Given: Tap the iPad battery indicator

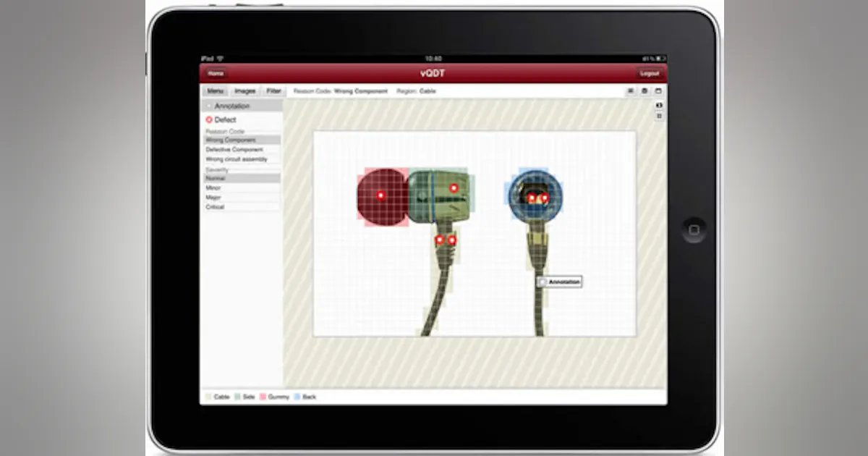Looking at the screenshot, I should (661, 58).
